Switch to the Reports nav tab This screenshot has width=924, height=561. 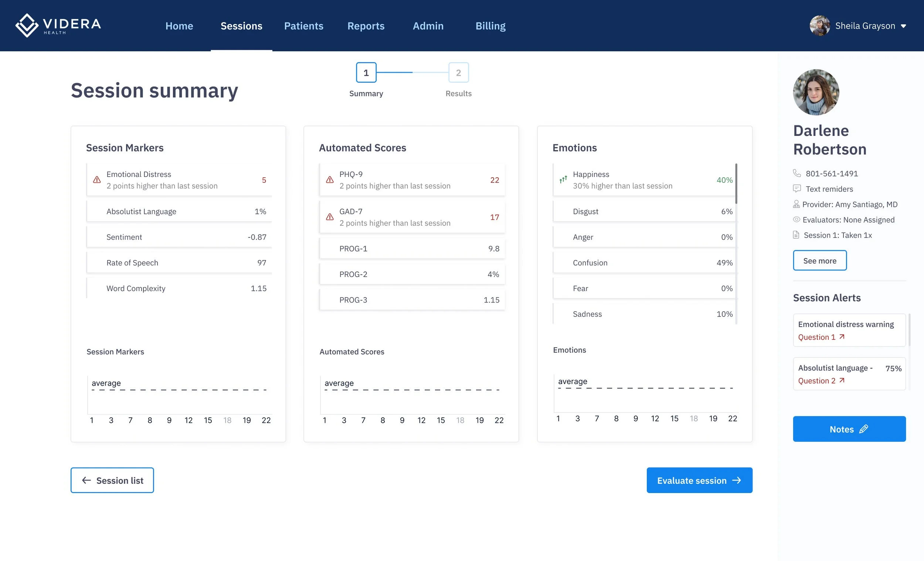click(366, 26)
